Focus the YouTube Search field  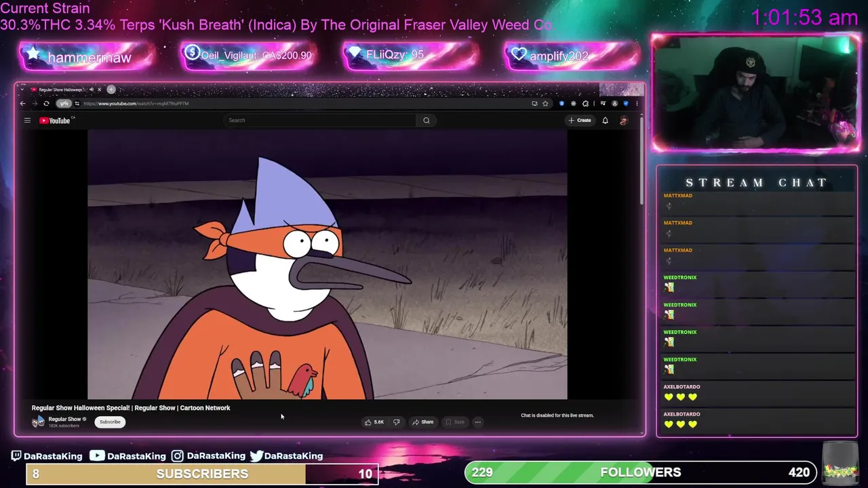(x=320, y=120)
